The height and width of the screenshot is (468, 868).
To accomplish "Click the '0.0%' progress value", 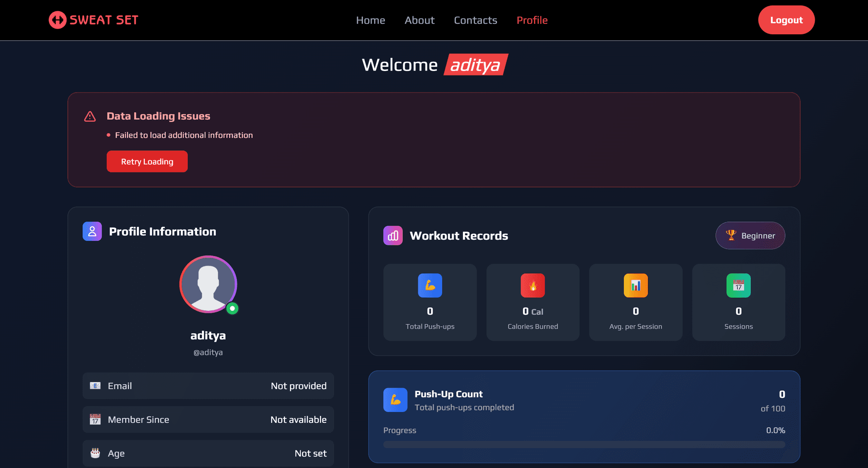I will click(775, 430).
